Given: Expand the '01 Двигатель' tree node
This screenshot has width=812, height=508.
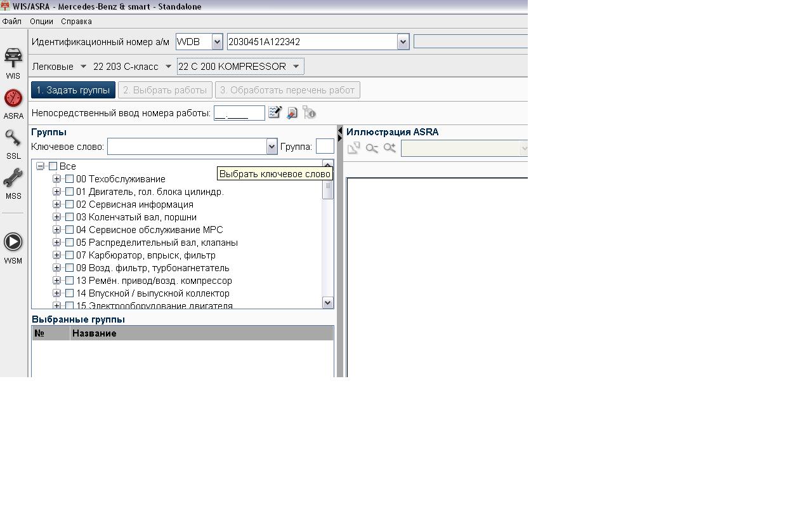Looking at the screenshot, I should [56, 192].
